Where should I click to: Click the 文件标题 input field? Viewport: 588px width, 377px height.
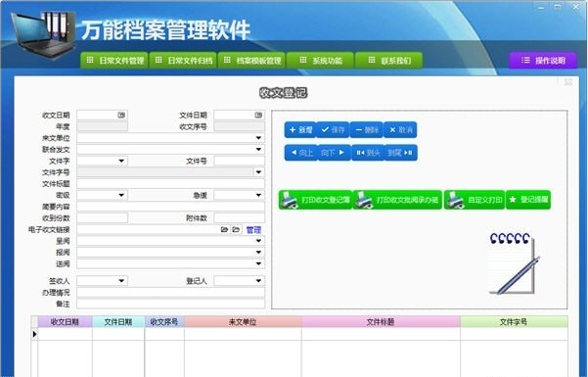pos(170,184)
